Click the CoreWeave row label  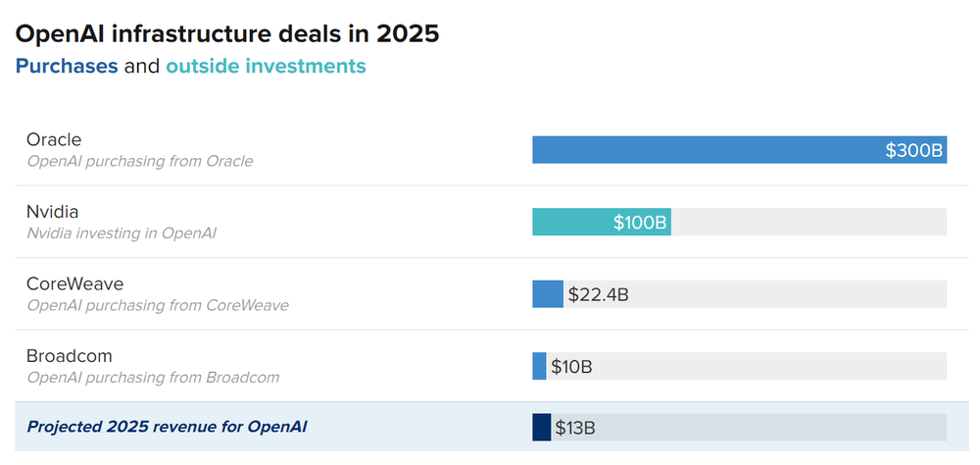point(75,284)
